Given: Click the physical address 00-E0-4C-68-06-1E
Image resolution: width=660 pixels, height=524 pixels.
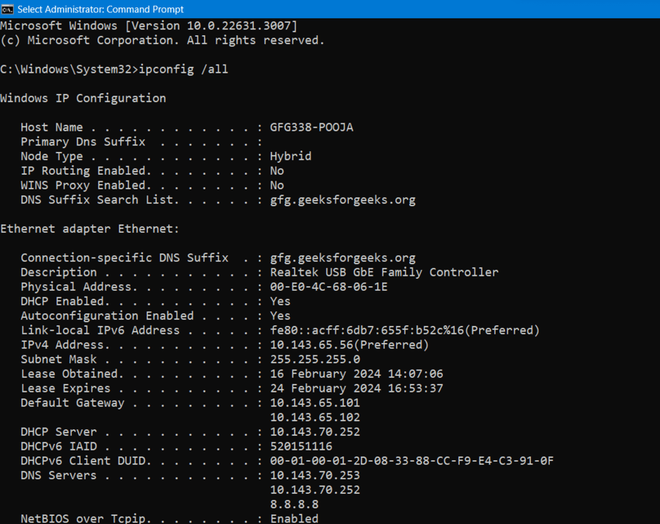Looking at the screenshot, I should [x=329, y=287].
